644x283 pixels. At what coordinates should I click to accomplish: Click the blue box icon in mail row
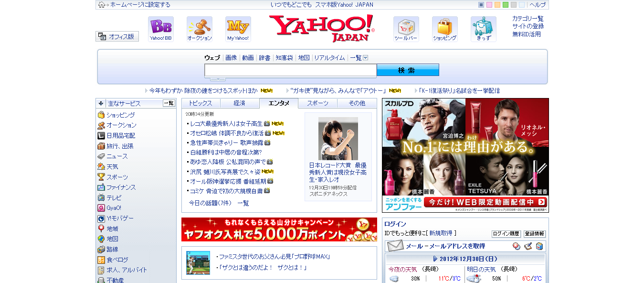tap(539, 246)
